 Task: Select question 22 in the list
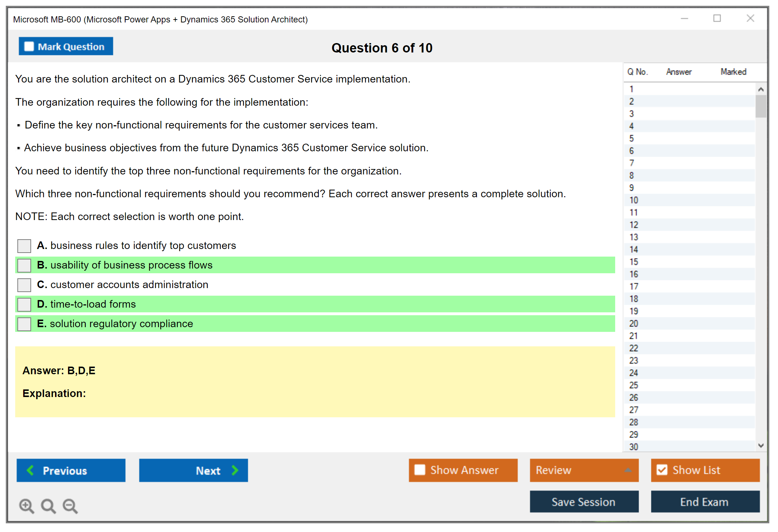tap(634, 348)
